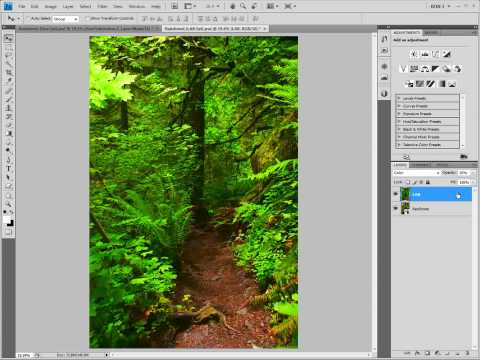Open the Image menu
Viewport: 480px width, 360px height.
click(x=50, y=6)
